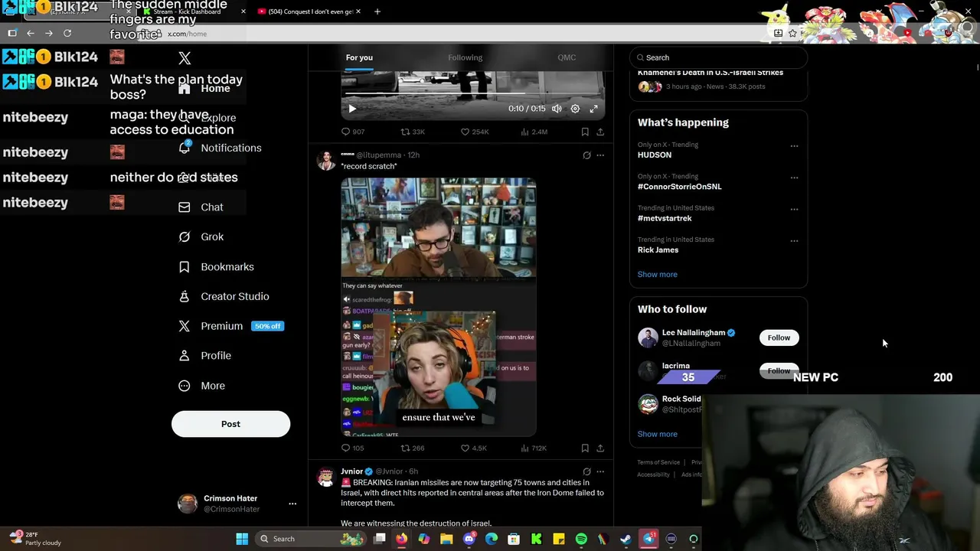Switch to the YouTube Conquest tab
This screenshot has height=551, width=980.
308,11
